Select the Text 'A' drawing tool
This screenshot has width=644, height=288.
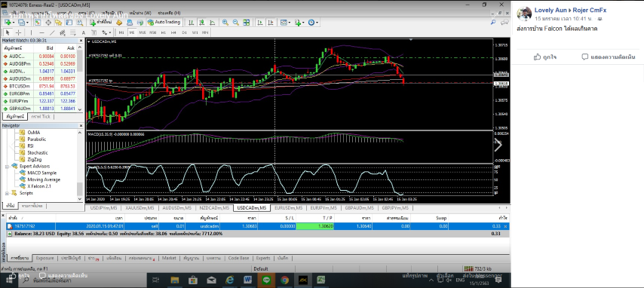(84, 32)
